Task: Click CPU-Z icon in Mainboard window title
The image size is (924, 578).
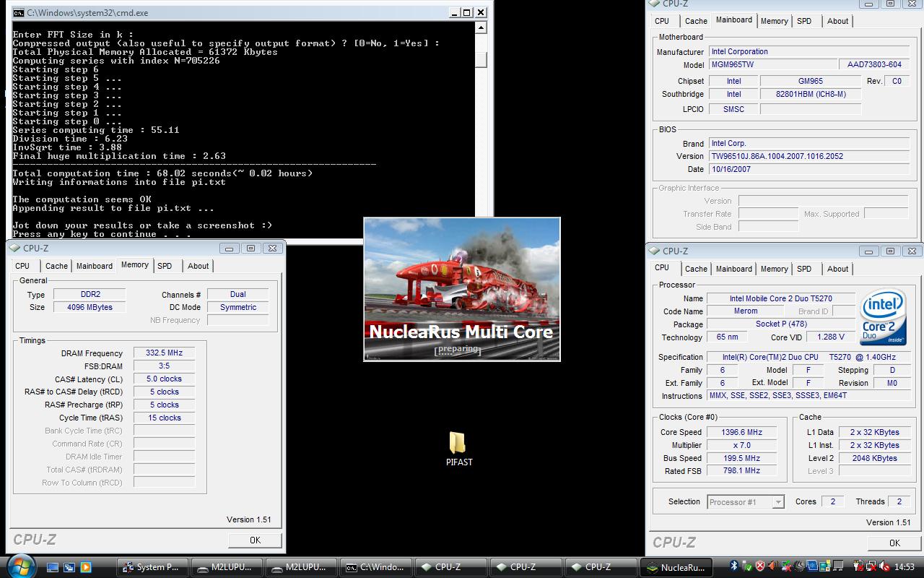Action: point(655,4)
